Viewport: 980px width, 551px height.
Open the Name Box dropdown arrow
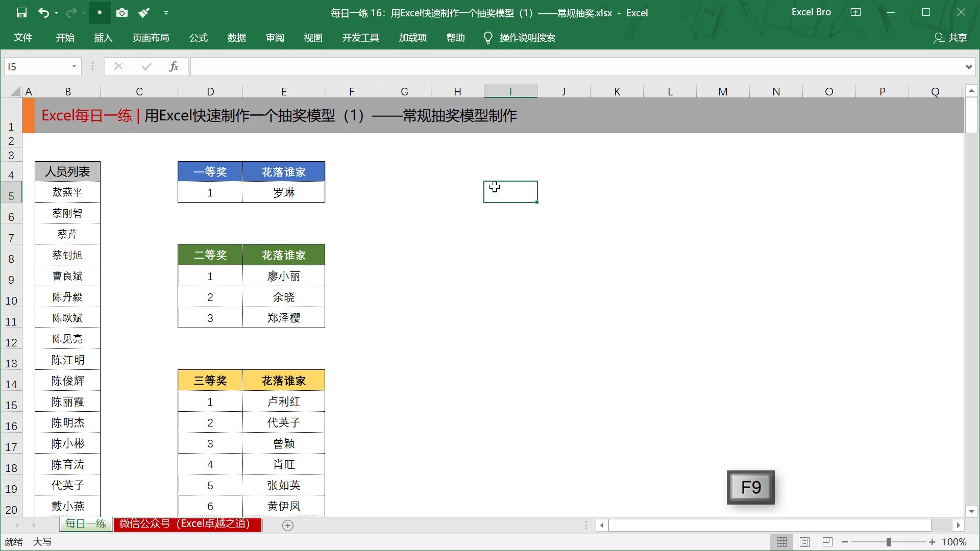pyautogui.click(x=73, y=66)
